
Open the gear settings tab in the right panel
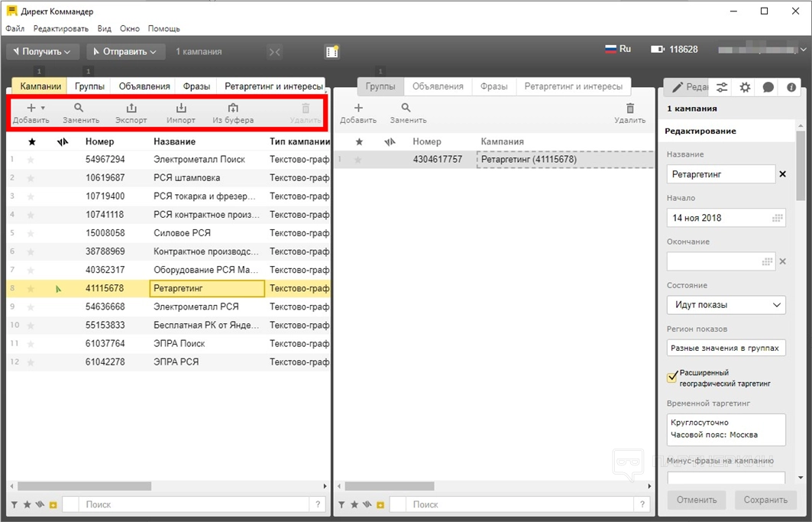745,87
